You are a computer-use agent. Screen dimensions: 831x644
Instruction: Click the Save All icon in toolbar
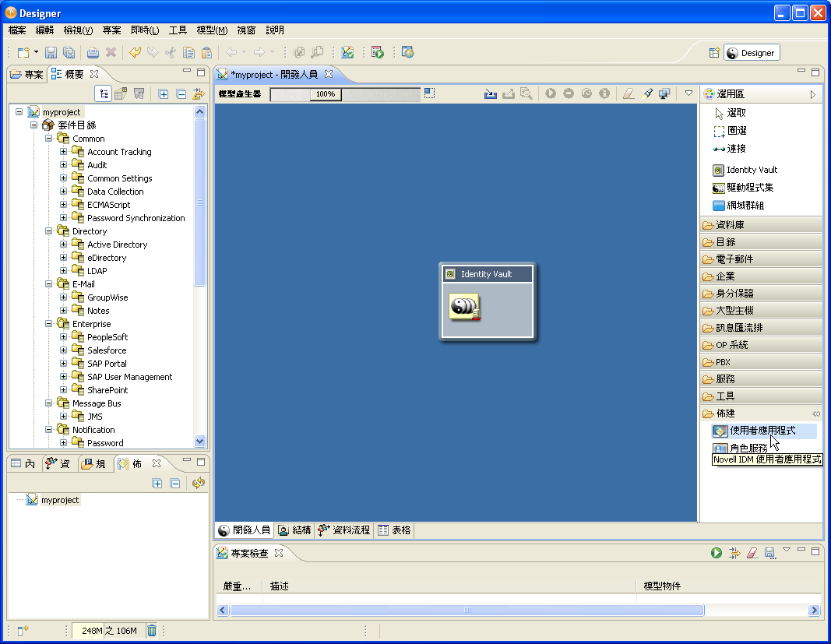click(69, 52)
